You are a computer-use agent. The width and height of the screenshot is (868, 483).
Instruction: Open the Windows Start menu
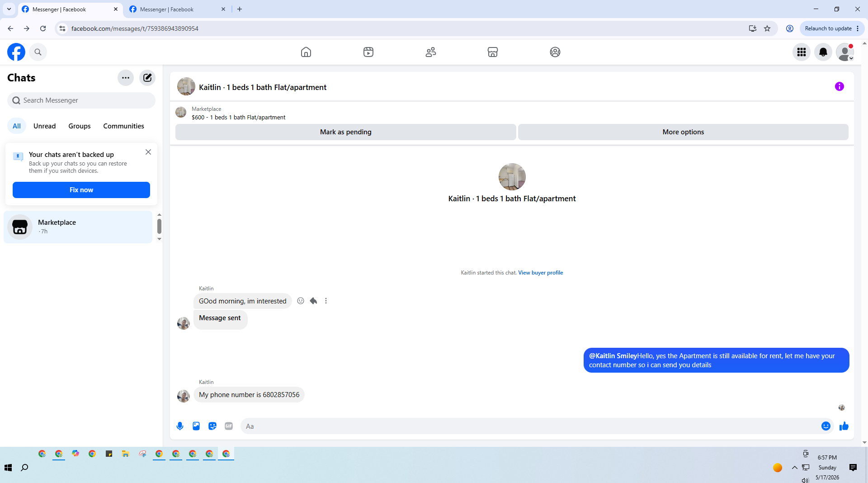[8, 468]
